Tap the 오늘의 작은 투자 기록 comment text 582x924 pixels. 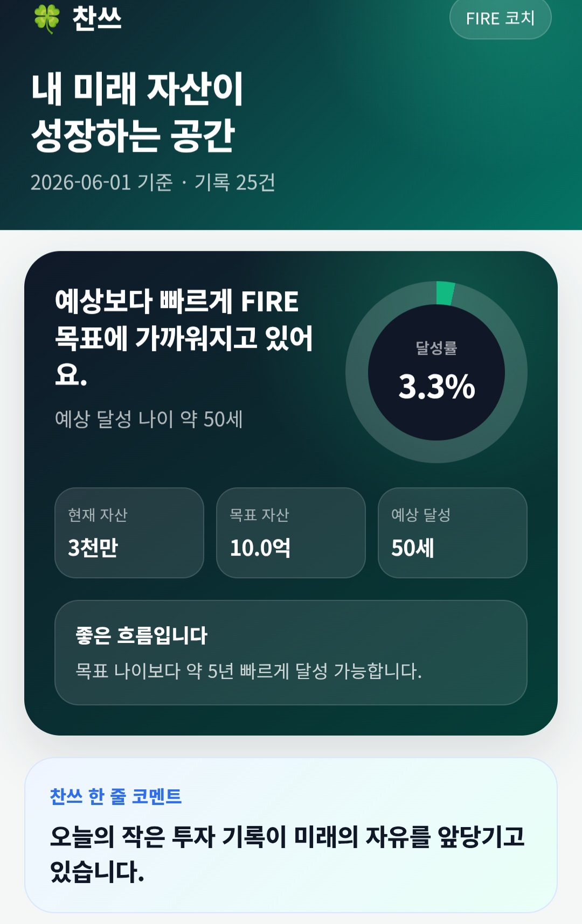tap(287, 854)
